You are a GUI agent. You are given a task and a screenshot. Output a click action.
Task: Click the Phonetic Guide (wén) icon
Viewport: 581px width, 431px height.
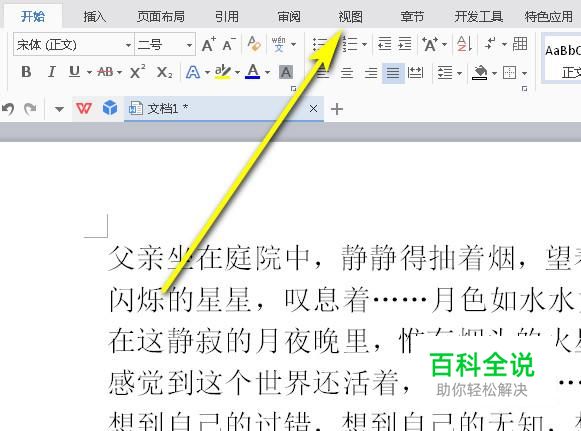click(x=278, y=44)
